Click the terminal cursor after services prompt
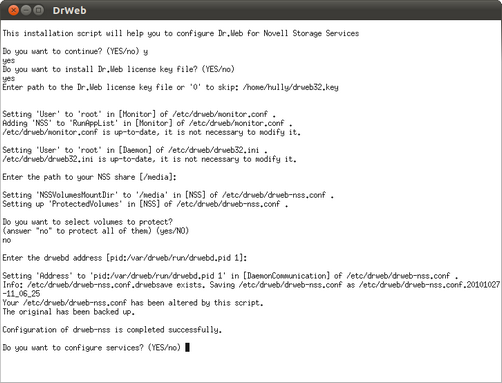Image resolution: width=502 pixels, height=383 pixels. point(187,348)
